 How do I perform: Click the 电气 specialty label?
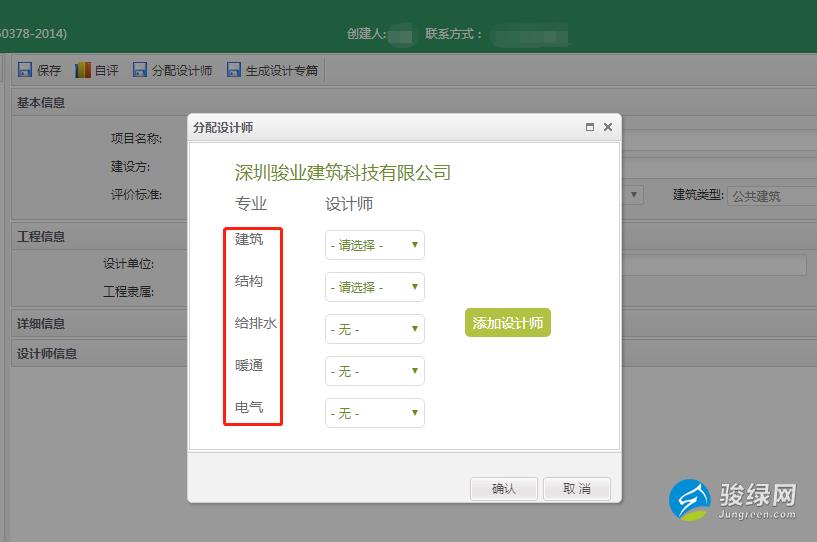(249, 407)
